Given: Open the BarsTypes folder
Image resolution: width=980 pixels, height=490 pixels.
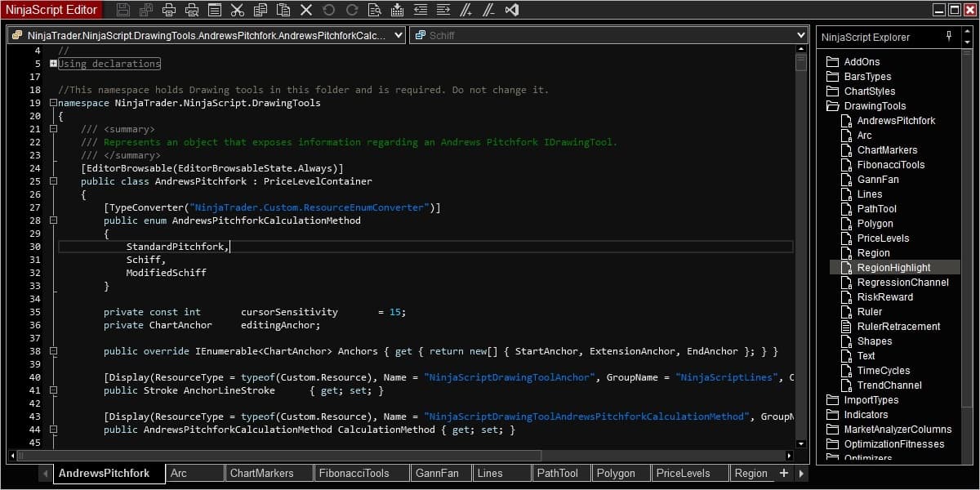Looking at the screenshot, I should tap(867, 76).
